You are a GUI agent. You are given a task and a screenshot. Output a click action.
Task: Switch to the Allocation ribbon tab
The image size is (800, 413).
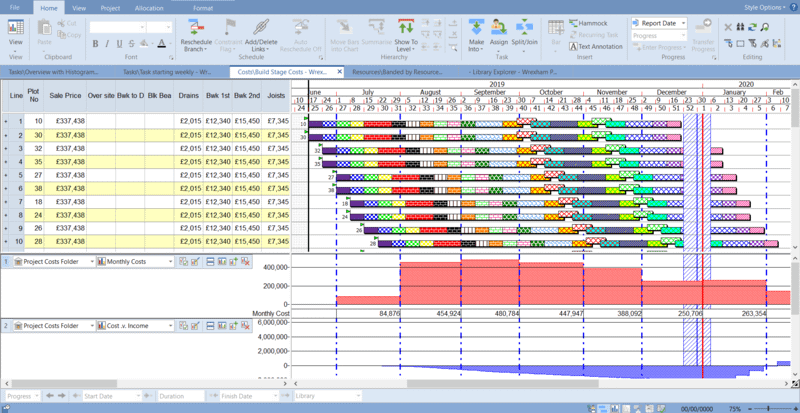(148, 7)
